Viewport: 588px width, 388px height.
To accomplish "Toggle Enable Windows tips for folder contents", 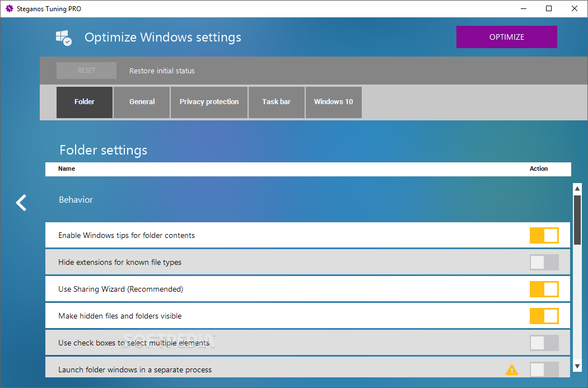I will click(544, 235).
